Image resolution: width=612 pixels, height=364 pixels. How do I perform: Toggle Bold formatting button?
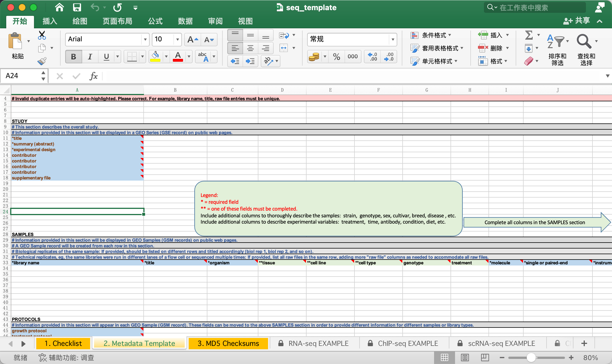[x=73, y=57]
